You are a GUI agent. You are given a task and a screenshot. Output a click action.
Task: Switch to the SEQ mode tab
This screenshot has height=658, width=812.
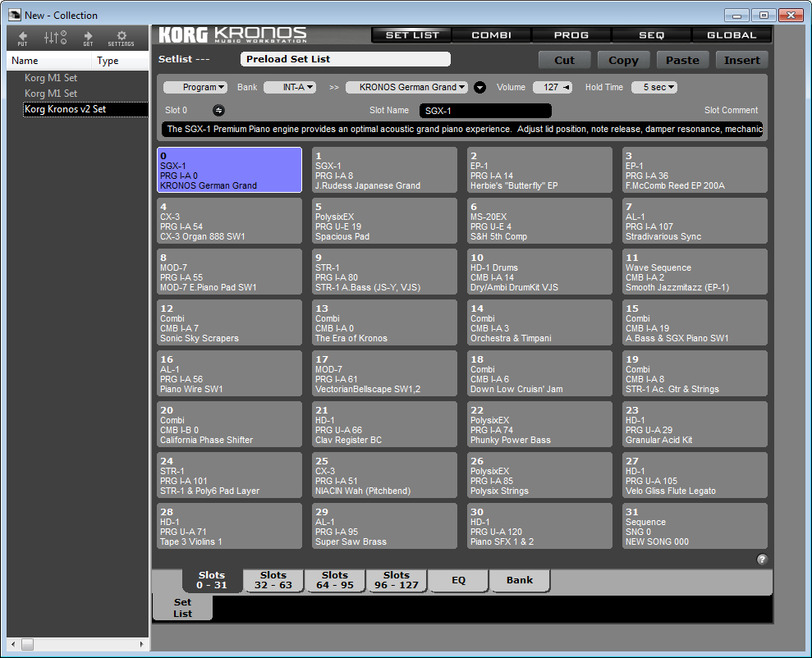pos(651,35)
